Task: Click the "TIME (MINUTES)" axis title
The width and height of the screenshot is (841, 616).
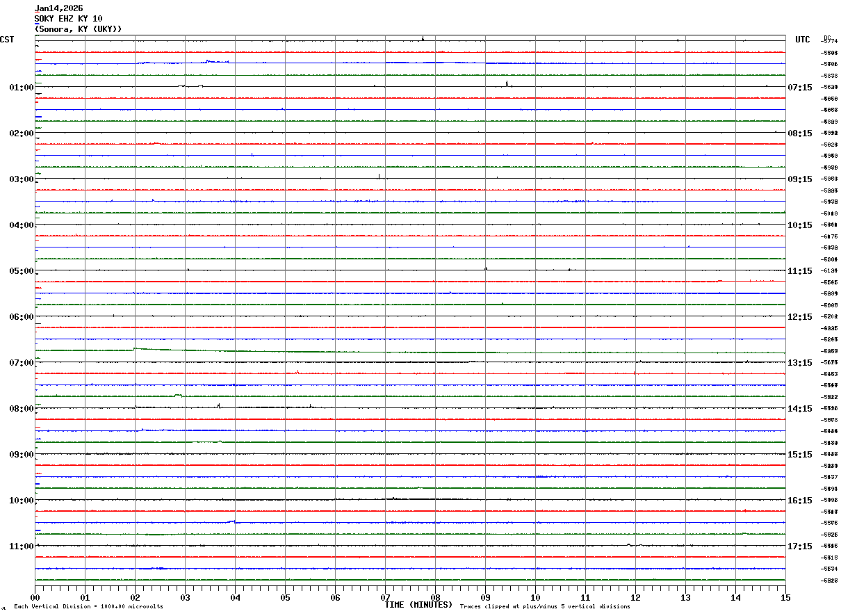Action: (x=418, y=605)
